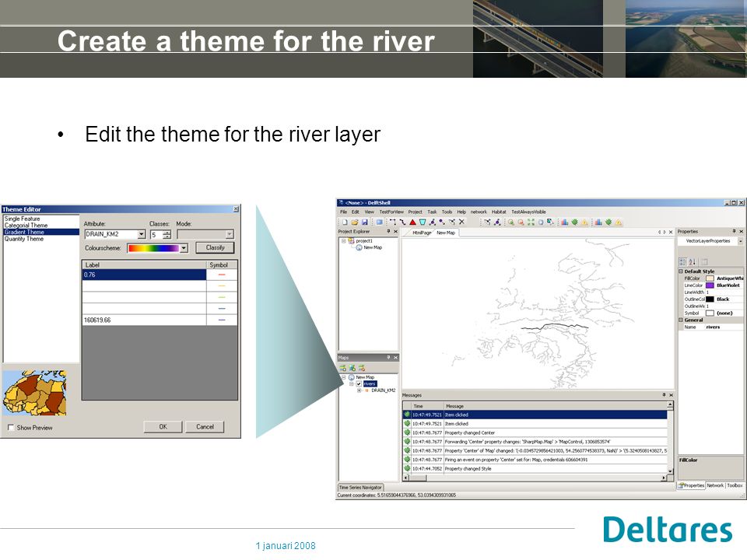Click the Messages horizontal scrollbar left arrow
Screen dimensions: 747x560
pyautogui.click(x=406, y=478)
